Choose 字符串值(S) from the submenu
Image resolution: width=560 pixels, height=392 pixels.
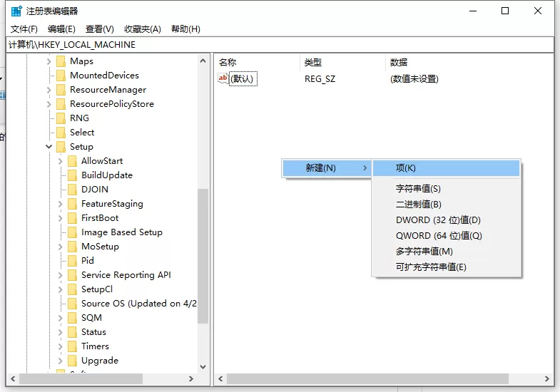[x=446, y=188]
